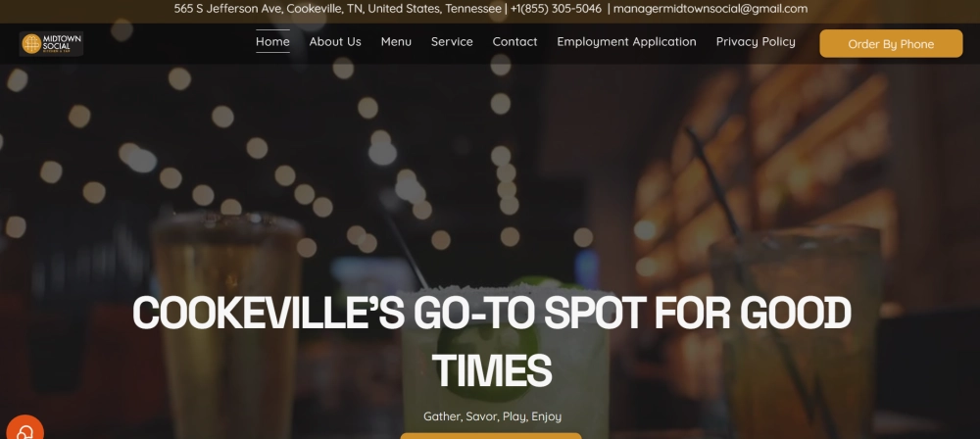Navigate to the Service page
980x439 pixels.
click(x=452, y=42)
